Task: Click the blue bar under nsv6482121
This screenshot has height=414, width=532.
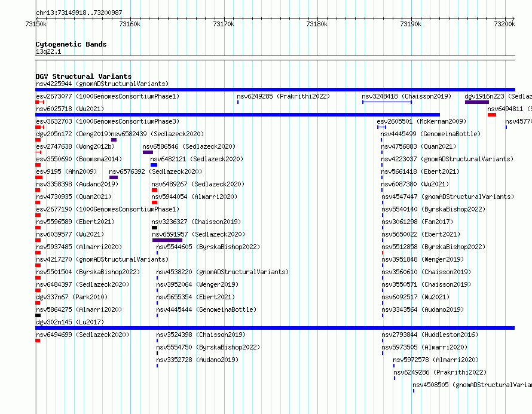Action: click(x=154, y=165)
